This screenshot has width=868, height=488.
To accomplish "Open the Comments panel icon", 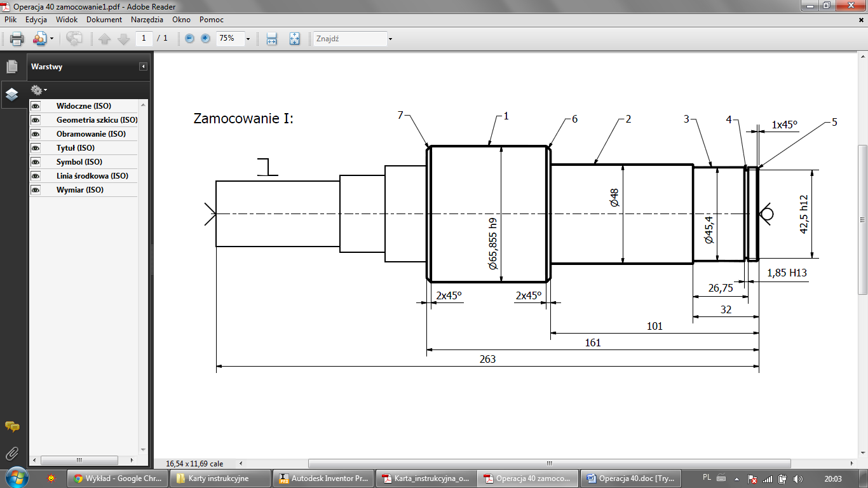I will (11, 426).
